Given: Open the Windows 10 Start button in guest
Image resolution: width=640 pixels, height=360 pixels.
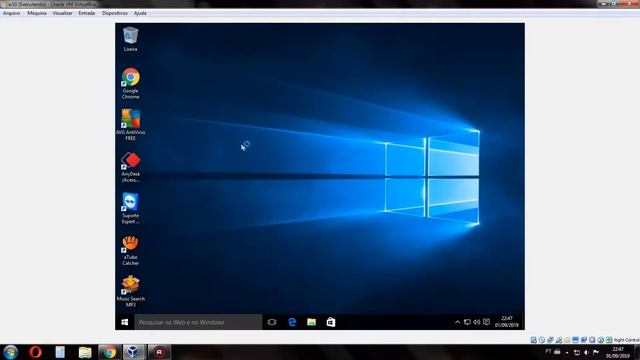Looking at the screenshot, I should (x=125, y=322).
